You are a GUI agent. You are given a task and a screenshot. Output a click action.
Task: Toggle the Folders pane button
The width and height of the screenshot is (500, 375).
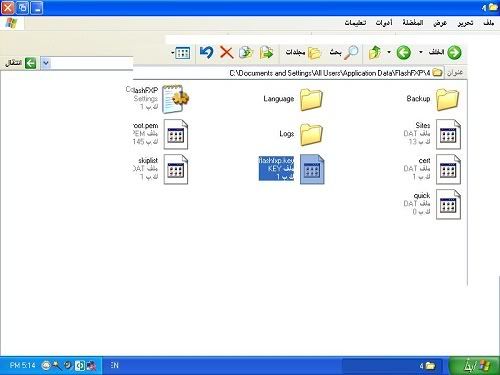tap(303, 52)
